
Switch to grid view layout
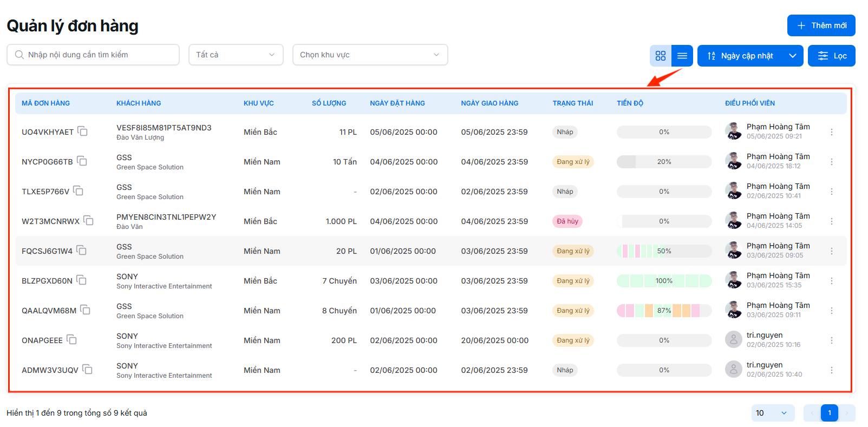click(x=660, y=56)
